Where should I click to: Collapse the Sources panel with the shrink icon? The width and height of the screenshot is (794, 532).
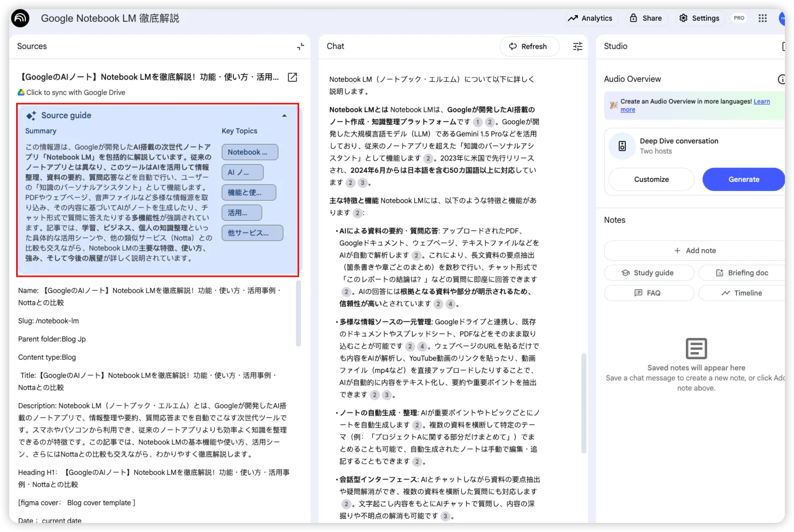pyautogui.click(x=301, y=46)
